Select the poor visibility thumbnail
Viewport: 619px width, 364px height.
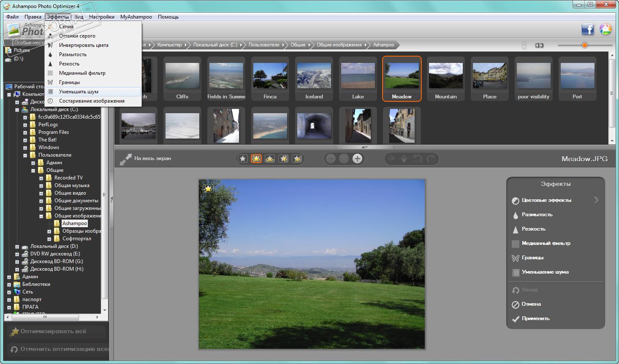[x=534, y=79]
